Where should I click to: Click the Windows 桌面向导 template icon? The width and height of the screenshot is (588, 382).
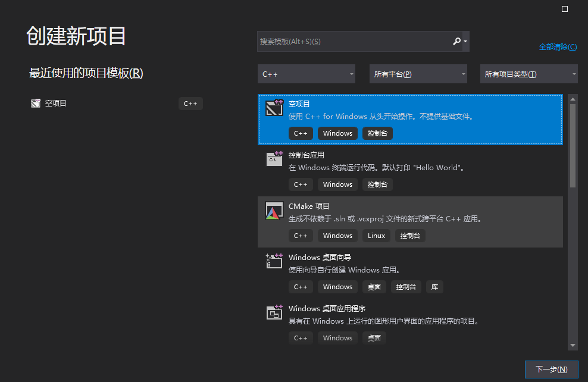[x=274, y=261]
